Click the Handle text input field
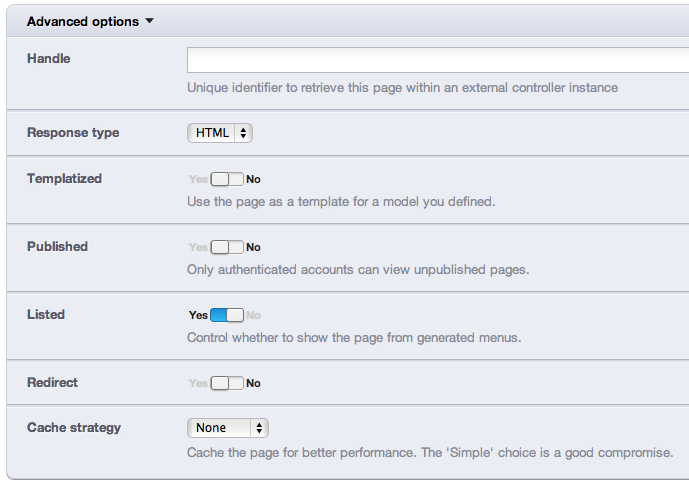Screen dimensions: 689x488 click(x=437, y=60)
